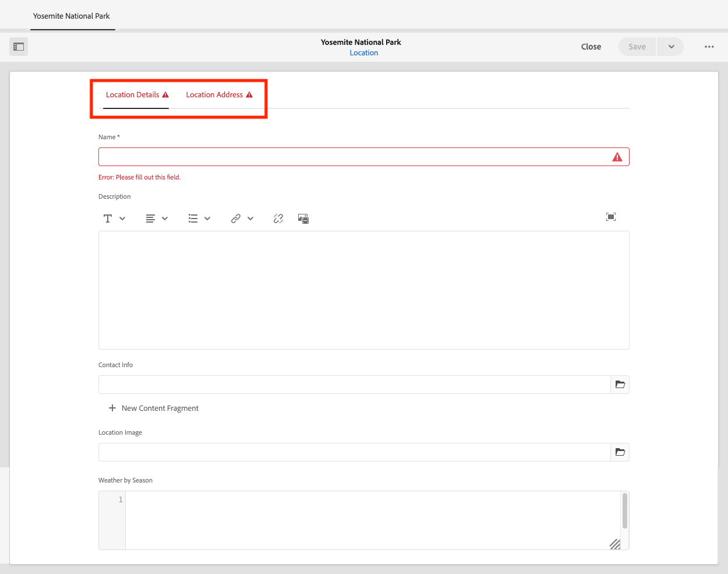Add a New Content Fragment
Viewport: 728px width, 574px height.
[x=154, y=409]
